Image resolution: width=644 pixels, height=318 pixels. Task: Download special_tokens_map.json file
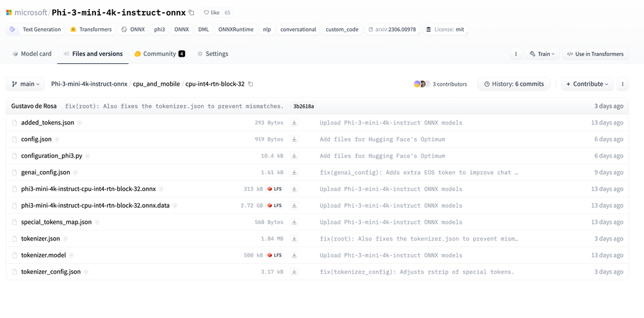[294, 222]
